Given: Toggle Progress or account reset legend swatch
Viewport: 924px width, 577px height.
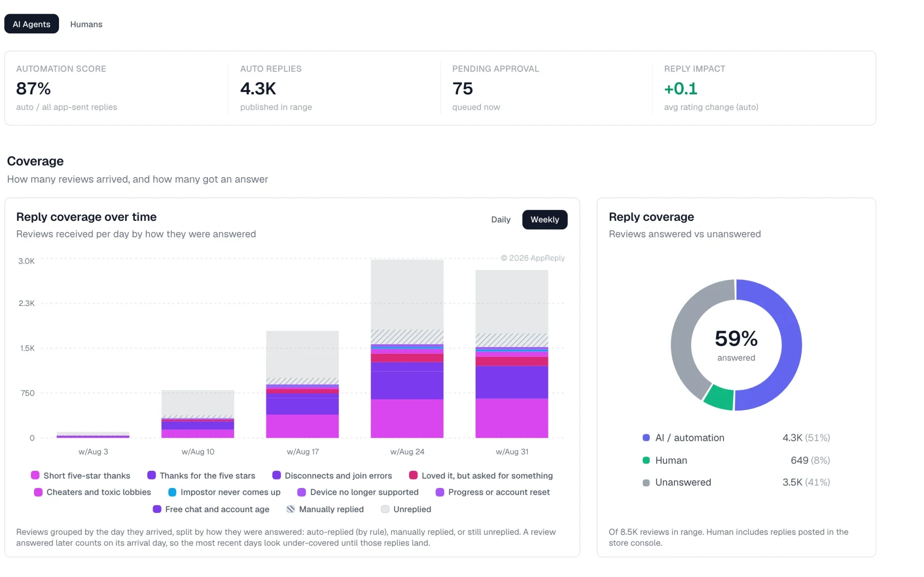Looking at the screenshot, I should 440,492.
